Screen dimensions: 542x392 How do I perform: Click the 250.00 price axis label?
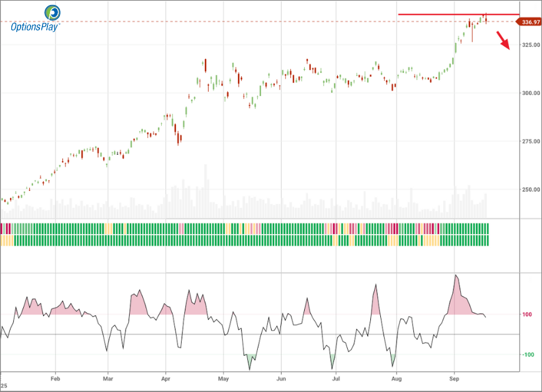click(x=531, y=190)
